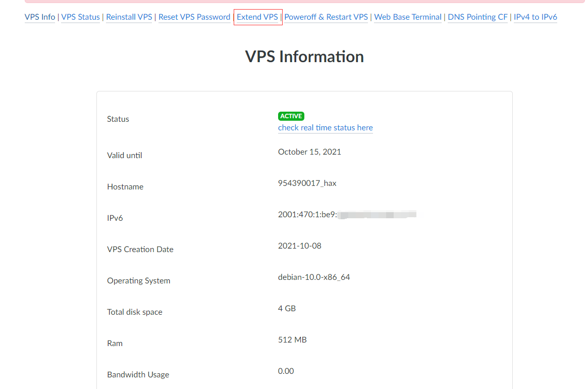
Task: Launch the Web Base Terminal link
Action: [x=408, y=17]
